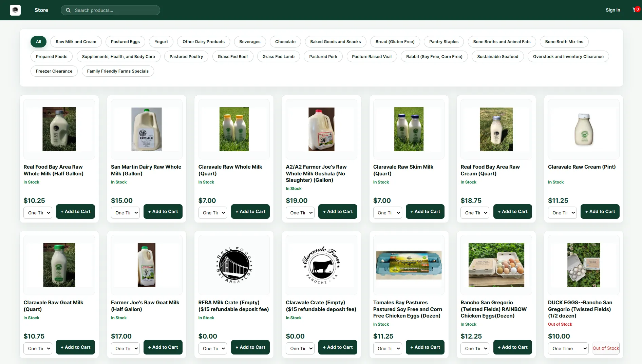Viewport: 642px width, 364px height.
Task: Add Claravale Raw Whole Milk to cart
Action: 250,211
